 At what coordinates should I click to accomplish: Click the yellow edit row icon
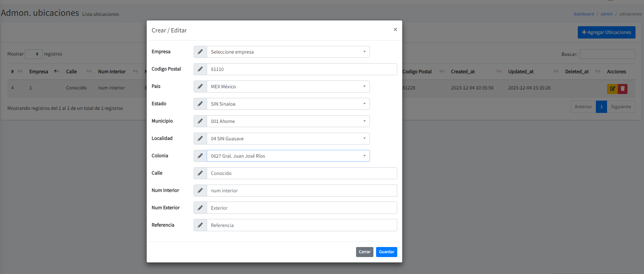click(x=612, y=89)
